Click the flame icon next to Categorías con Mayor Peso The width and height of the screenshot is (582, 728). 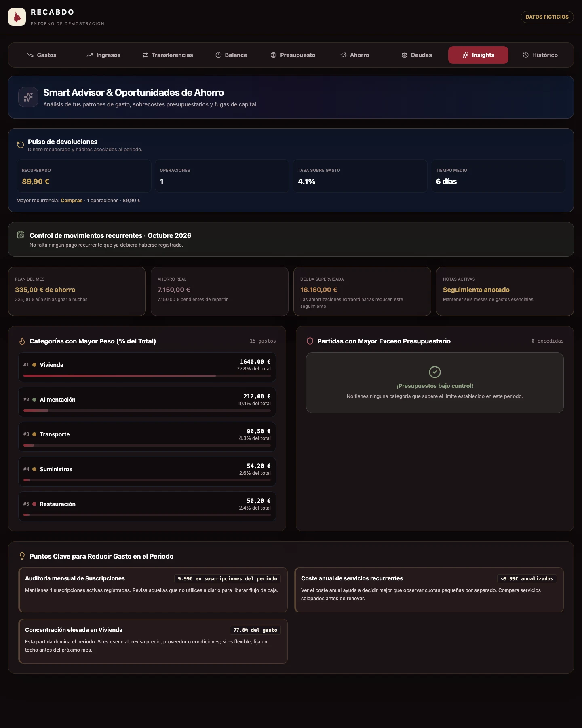[22, 341]
